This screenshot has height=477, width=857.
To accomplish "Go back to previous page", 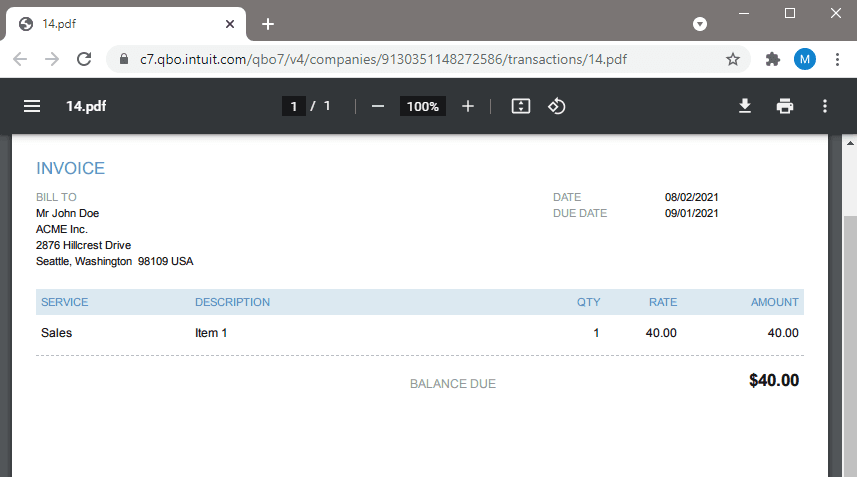I will pyautogui.click(x=20, y=59).
